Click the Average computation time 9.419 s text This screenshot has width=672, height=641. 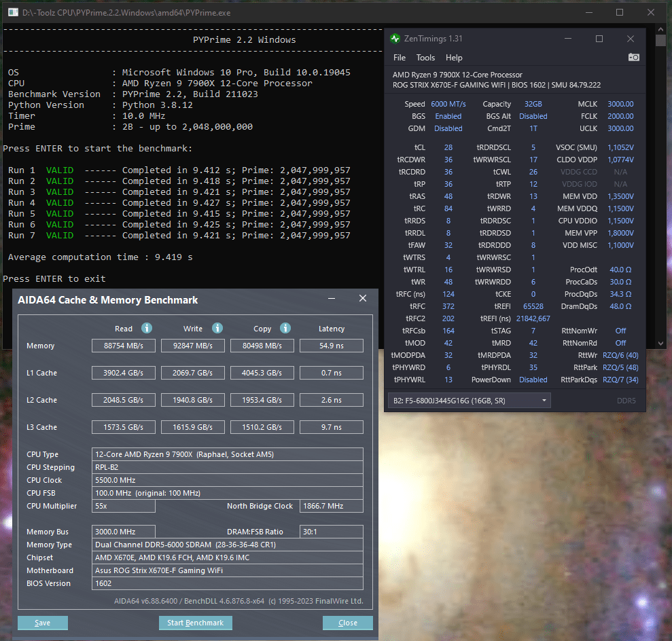(101, 257)
